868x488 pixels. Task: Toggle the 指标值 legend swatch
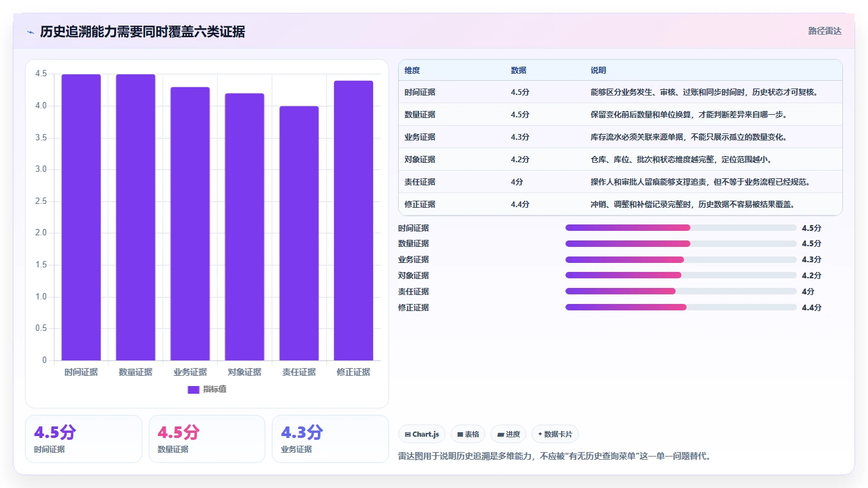pyautogui.click(x=194, y=389)
